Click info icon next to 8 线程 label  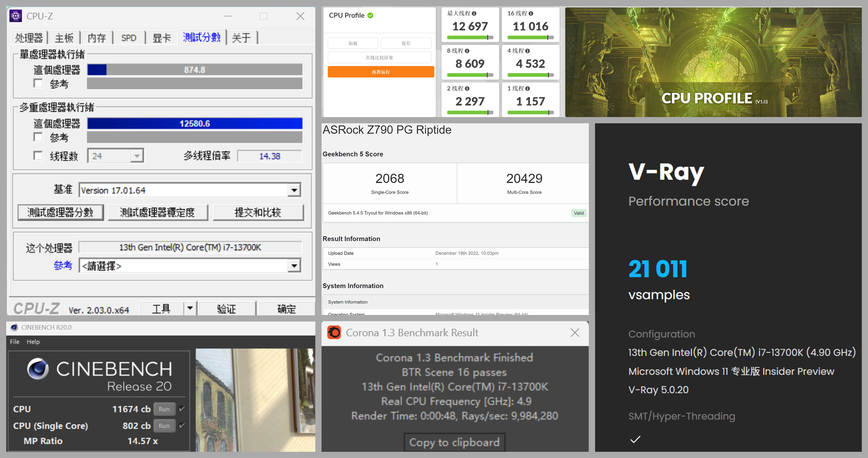click(x=467, y=51)
